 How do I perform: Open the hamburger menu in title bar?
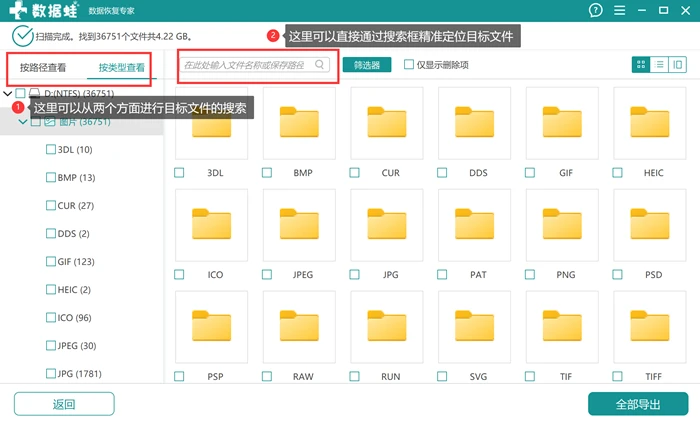pyautogui.click(x=619, y=10)
